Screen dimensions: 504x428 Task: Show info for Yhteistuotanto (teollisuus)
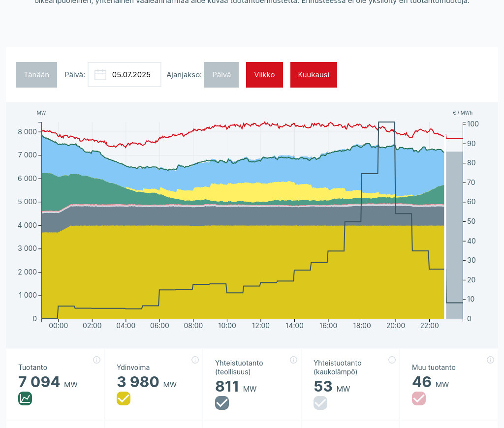pyautogui.click(x=293, y=360)
